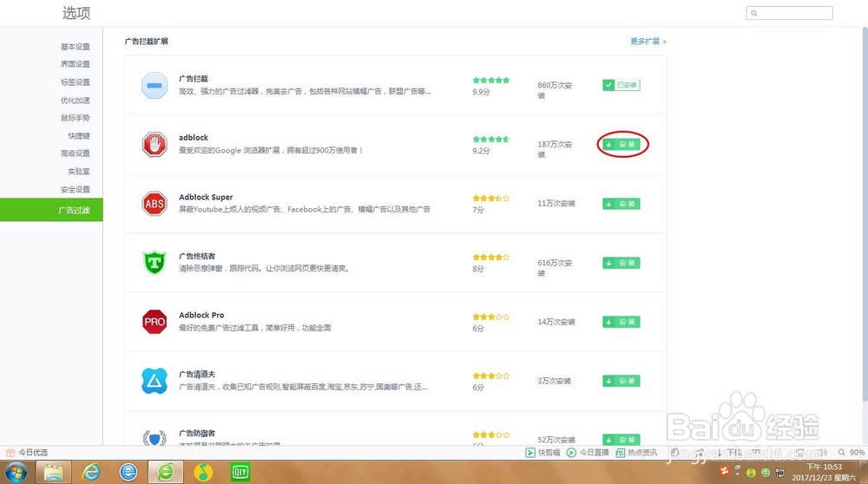
Task: Click the search magnifier in the top search box
Action: 754,13
